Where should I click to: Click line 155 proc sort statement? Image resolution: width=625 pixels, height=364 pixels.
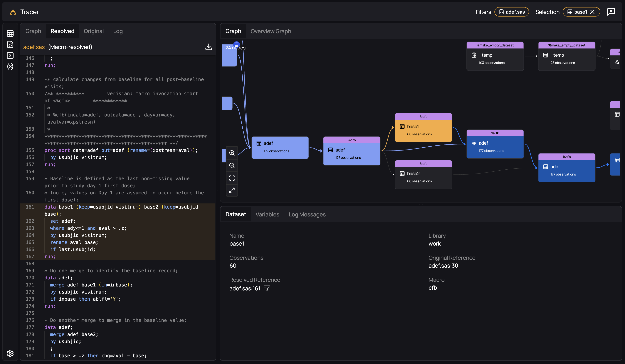coord(121,150)
